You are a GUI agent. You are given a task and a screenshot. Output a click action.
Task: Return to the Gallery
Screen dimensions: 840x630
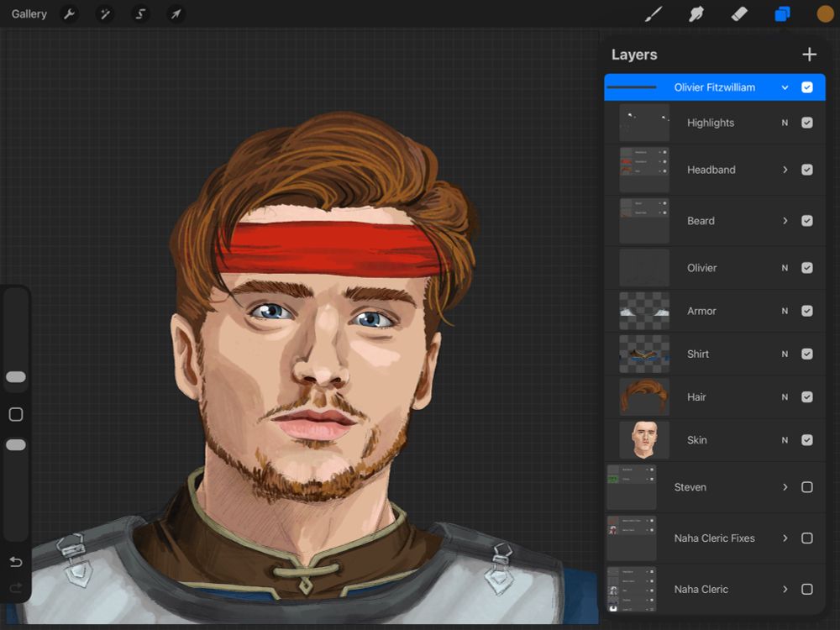coord(29,13)
